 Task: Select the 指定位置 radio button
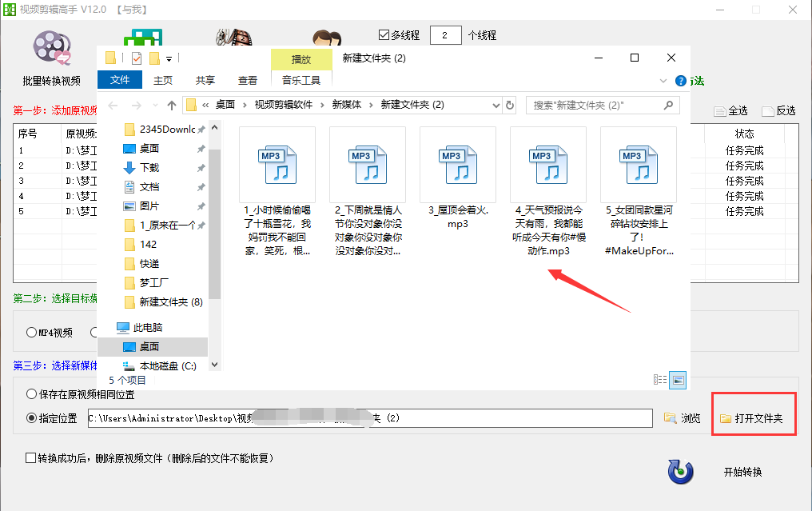pyautogui.click(x=32, y=417)
